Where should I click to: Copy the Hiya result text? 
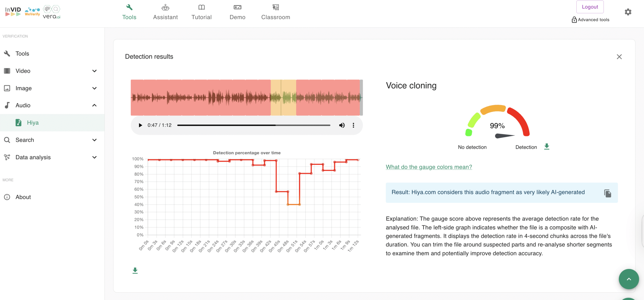[608, 193]
